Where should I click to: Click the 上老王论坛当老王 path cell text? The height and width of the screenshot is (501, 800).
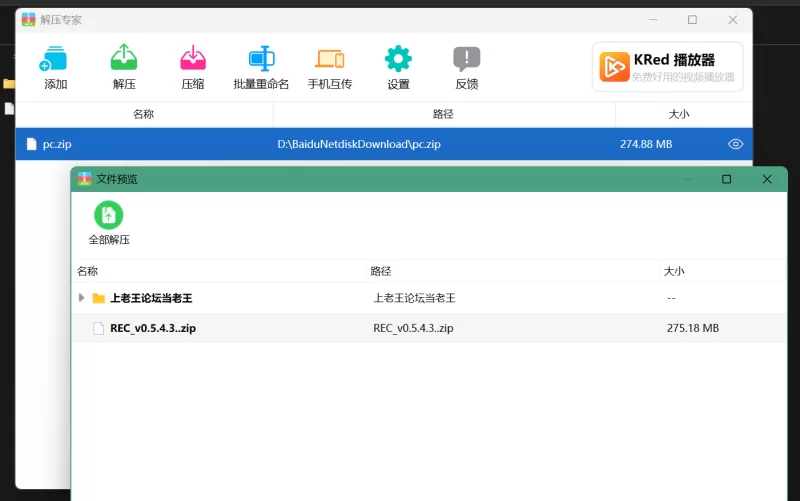point(414,298)
